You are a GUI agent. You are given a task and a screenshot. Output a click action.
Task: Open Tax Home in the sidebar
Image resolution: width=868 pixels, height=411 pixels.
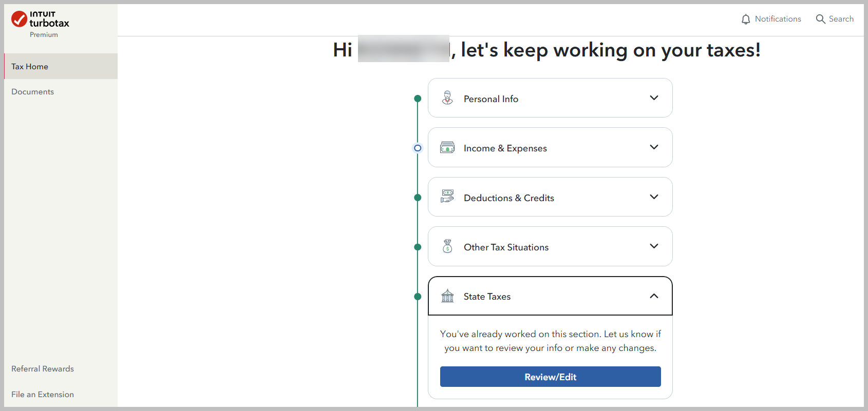30,67
